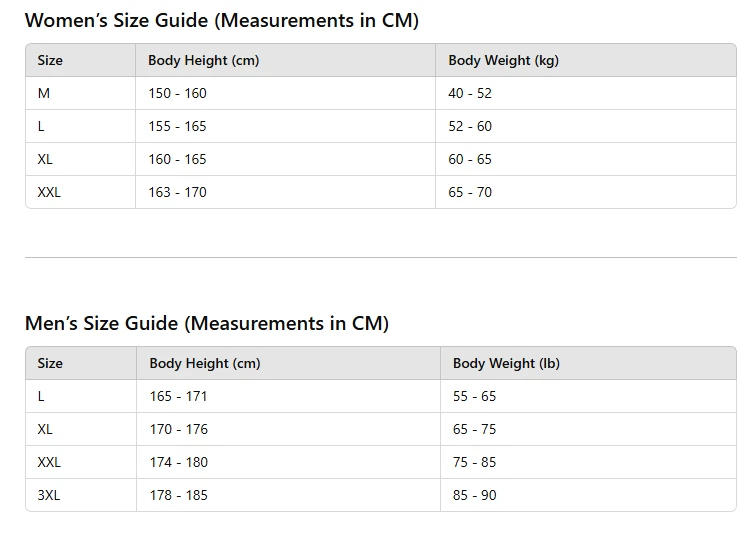This screenshot has height=543, width=755.
Task: Click Body Height header in the men's table
Action: [x=205, y=363]
